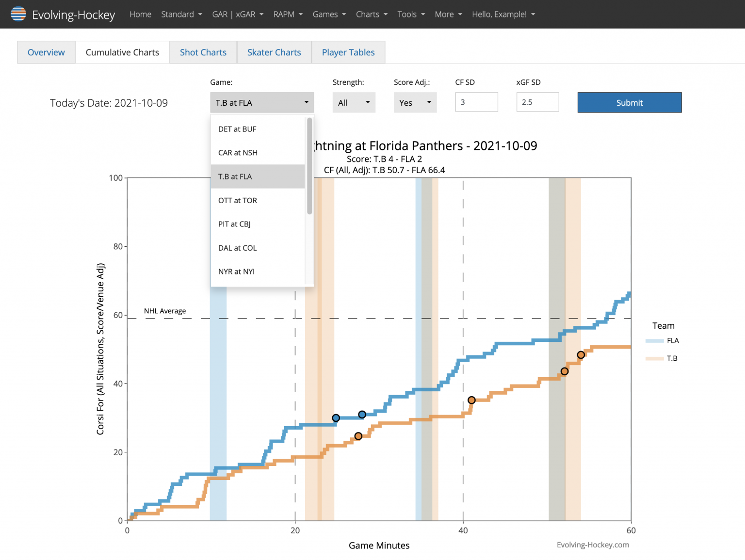Select DET at BUF from the game list
745x560 pixels.
[237, 129]
